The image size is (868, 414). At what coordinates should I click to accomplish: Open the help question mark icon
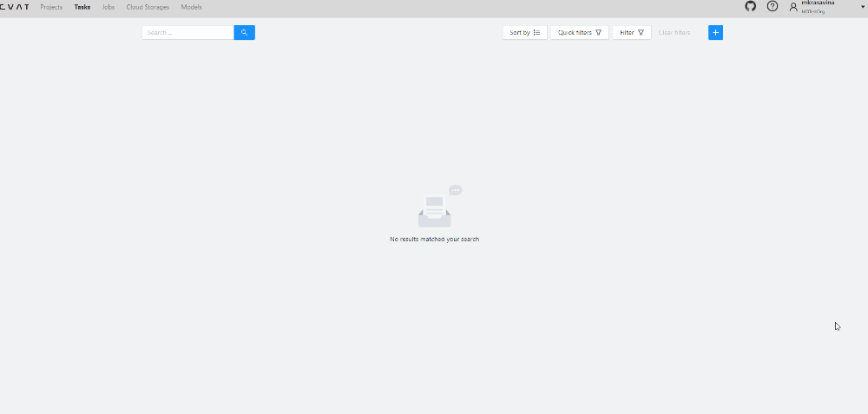[773, 6]
